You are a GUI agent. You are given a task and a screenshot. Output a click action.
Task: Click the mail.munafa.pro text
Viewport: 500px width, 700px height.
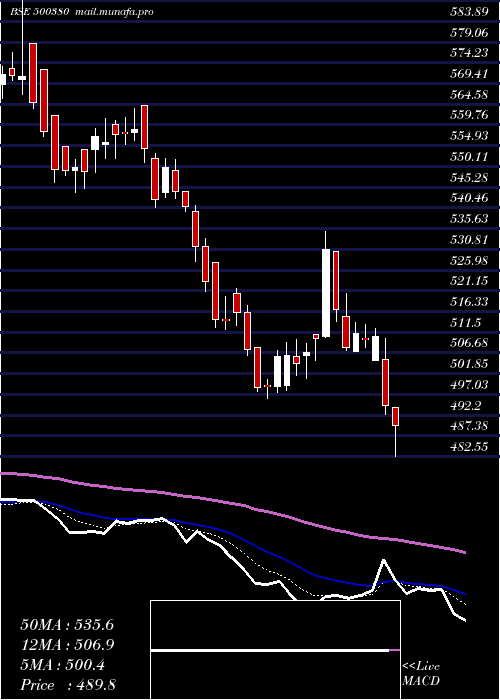pyautogui.click(x=112, y=12)
